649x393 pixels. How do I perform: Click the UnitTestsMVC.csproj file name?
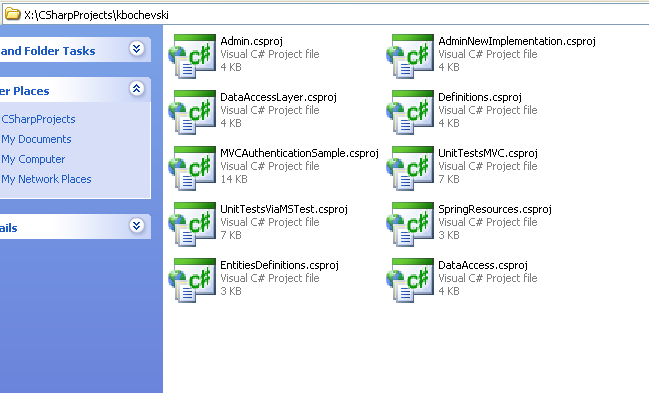[x=488, y=153]
